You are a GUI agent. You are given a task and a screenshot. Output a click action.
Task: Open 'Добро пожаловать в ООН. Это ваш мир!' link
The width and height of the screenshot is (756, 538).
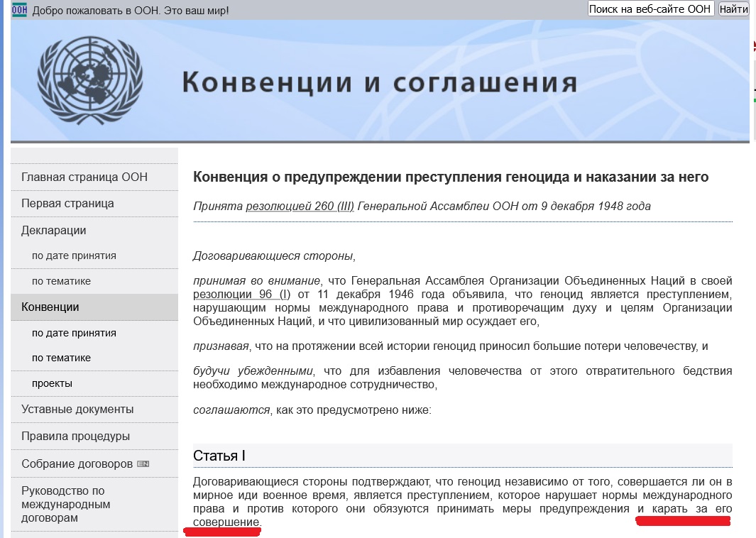pos(131,10)
